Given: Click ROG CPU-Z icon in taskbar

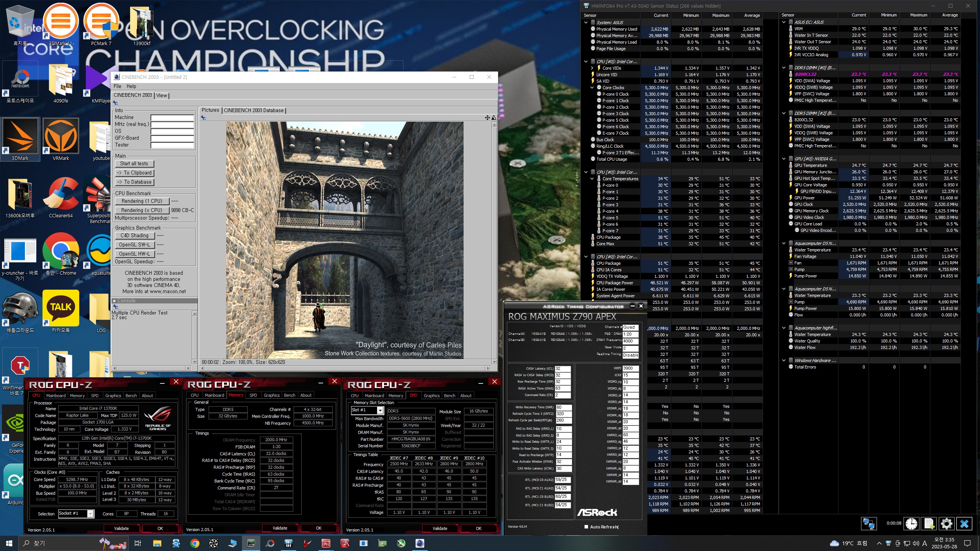Looking at the screenshot, I should click(x=326, y=543).
